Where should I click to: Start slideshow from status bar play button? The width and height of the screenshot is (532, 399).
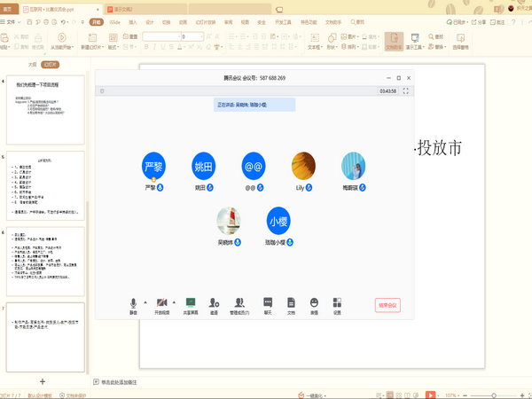pyautogui.click(x=430, y=395)
